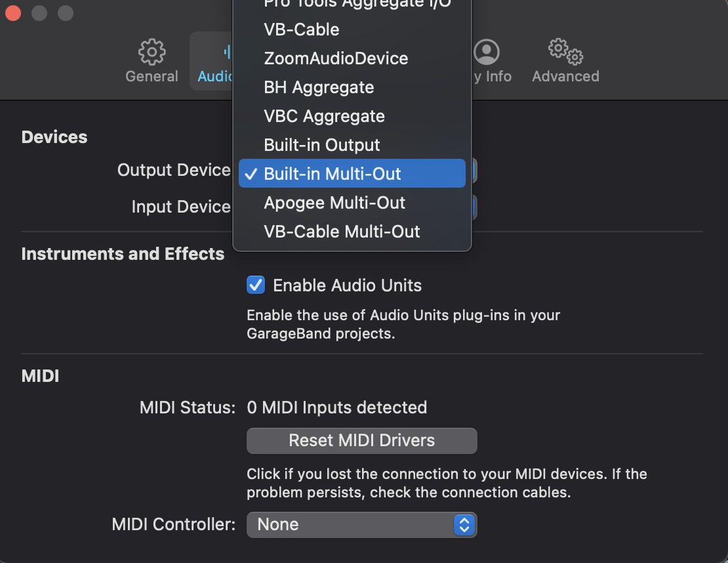Open the Advanced double-gear icon
Image resolution: width=728 pixels, height=563 pixels.
coord(565,52)
